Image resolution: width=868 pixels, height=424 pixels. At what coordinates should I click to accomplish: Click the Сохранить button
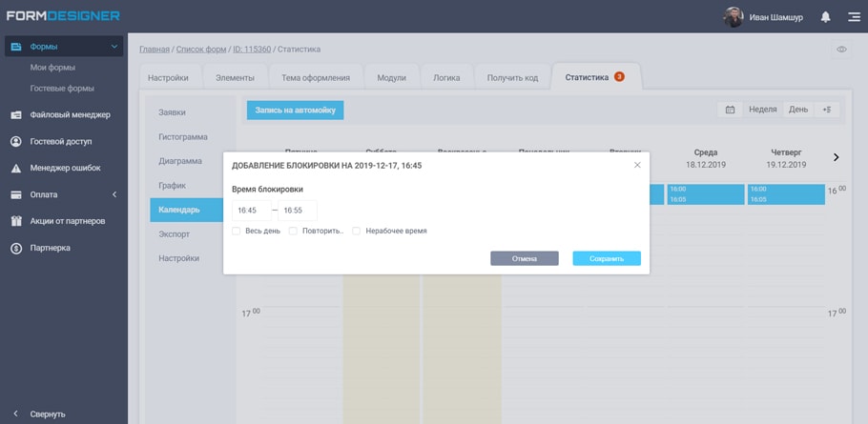[606, 258]
